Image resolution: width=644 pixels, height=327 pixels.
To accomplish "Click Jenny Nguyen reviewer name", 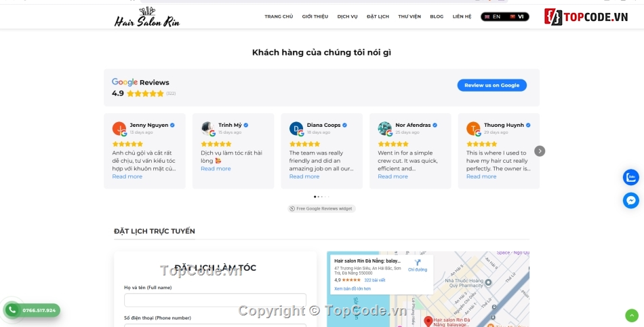I will pyautogui.click(x=149, y=126).
